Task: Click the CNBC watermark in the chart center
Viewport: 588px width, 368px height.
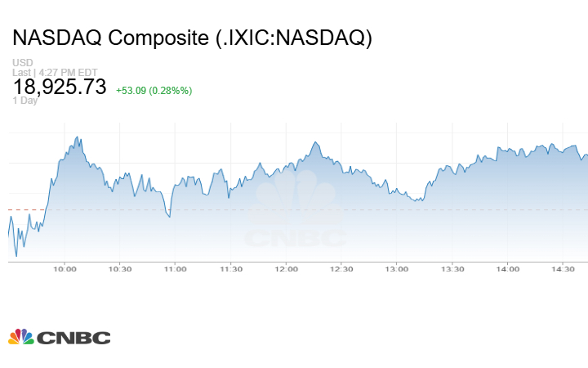Action: pyautogui.click(x=296, y=219)
